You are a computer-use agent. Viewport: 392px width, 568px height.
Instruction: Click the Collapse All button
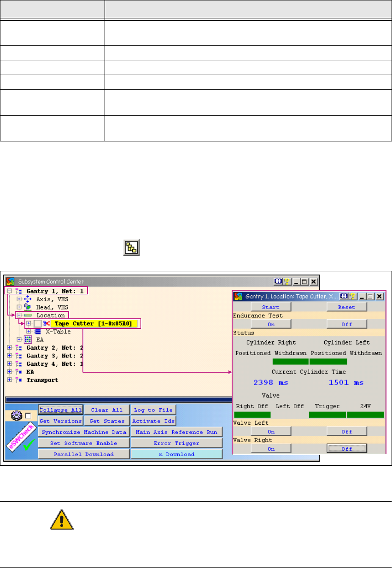[60, 410]
